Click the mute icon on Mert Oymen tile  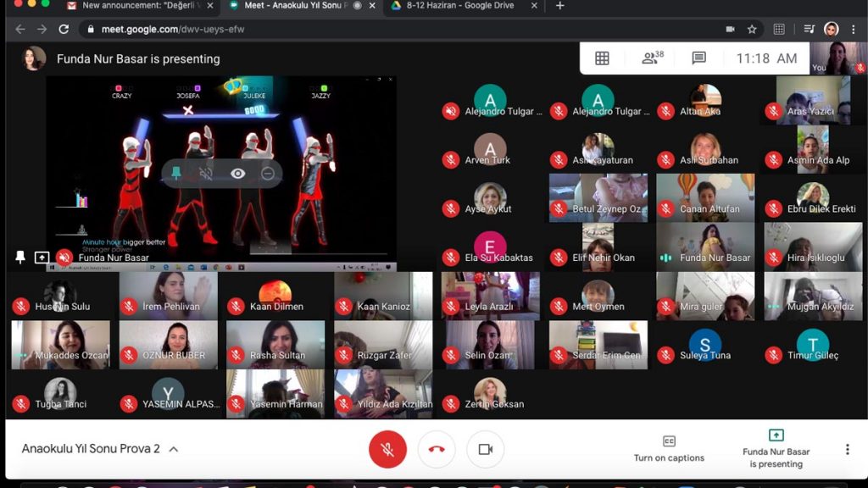[x=559, y=306]
